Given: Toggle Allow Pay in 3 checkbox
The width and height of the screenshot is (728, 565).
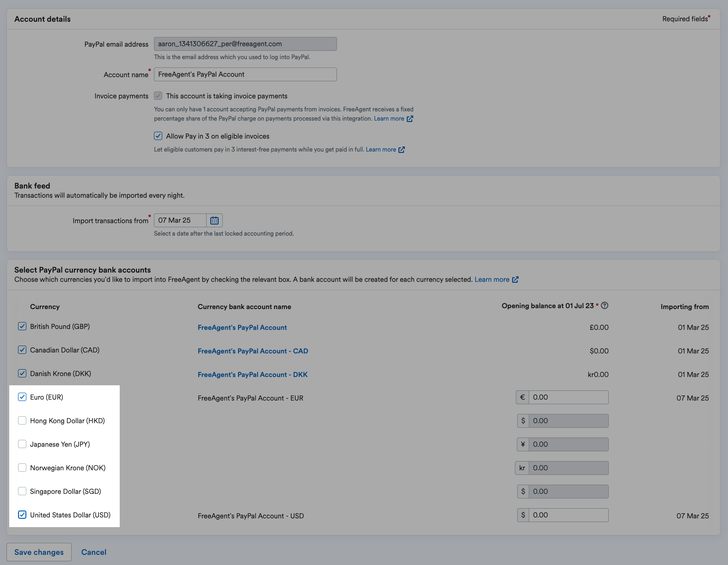Looking at the screenshot, I should (x=158, y=136).
